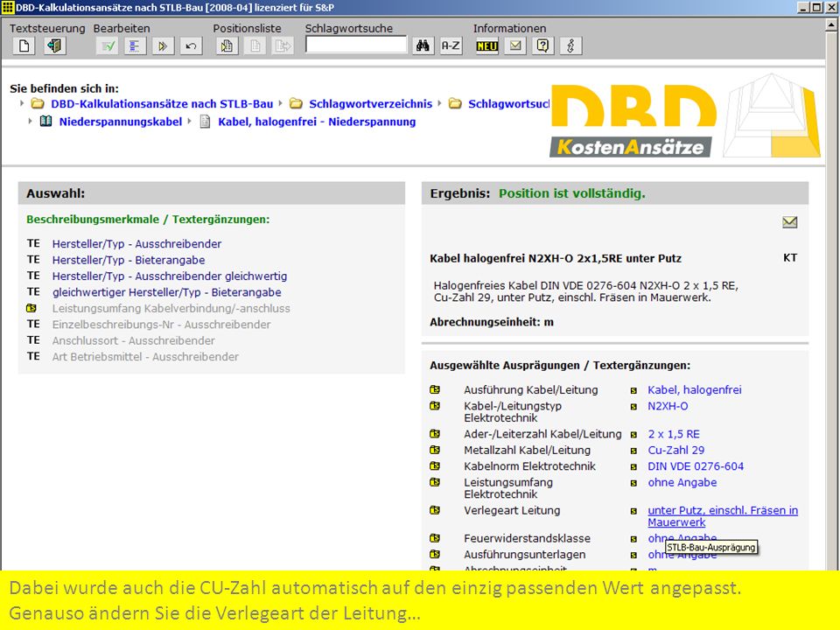Screen dimensions: 840x630
Task: Click 'ohne Angabe' for Leistungsumfang Elektrotechnik
Action: [682, 482]
